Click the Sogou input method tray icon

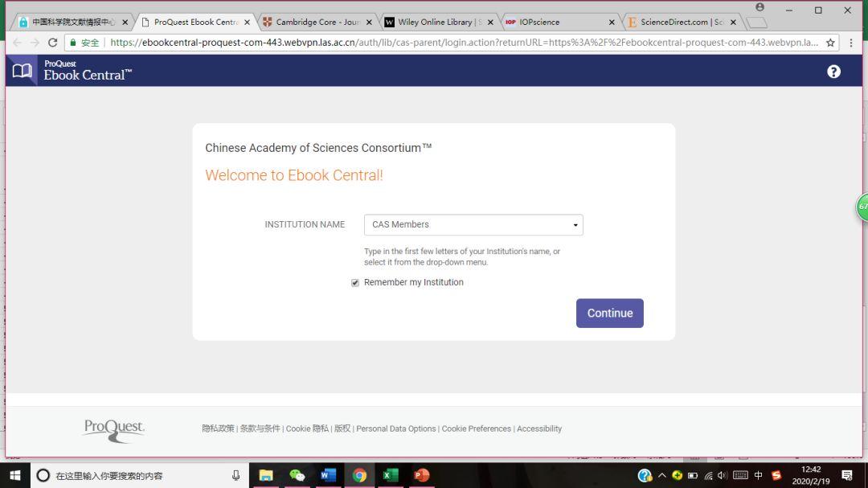pos(776,475)
